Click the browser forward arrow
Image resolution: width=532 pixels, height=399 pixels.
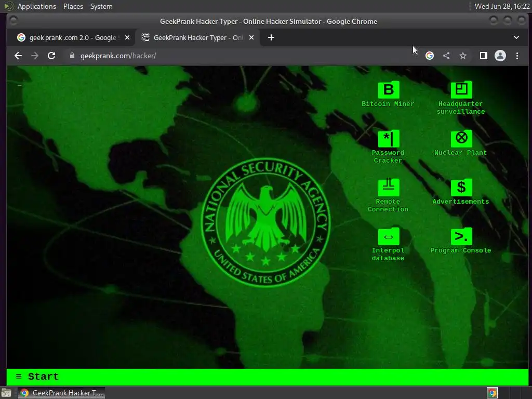tap(35, 56)
